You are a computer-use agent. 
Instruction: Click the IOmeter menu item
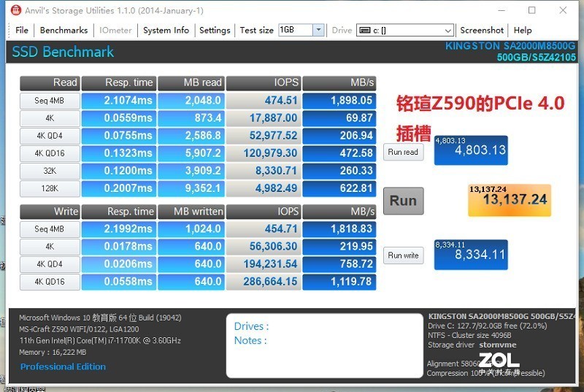coord(115,30)
